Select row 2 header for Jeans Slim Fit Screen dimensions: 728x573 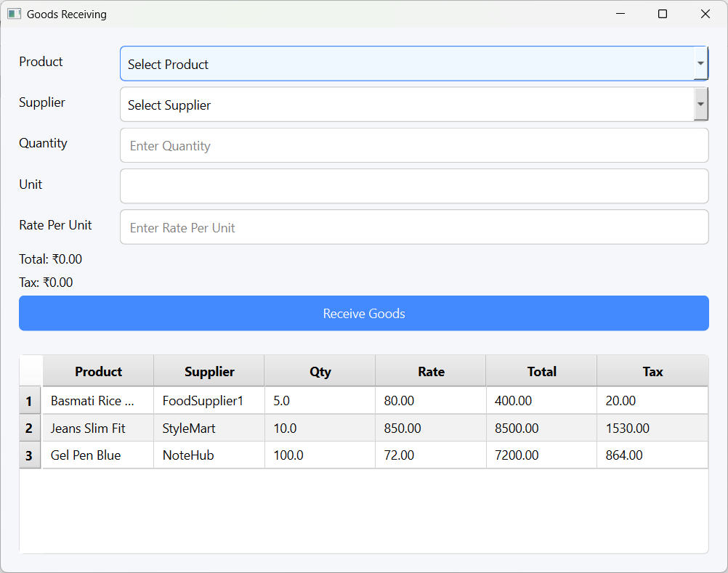pyautogui.click(x=30, y=428)
